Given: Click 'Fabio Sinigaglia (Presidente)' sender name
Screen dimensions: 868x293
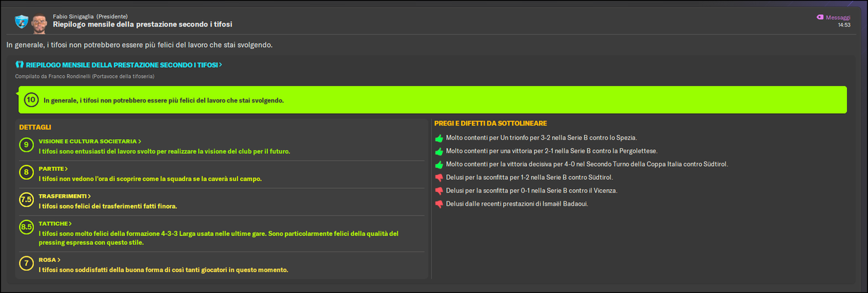Looking at the screenshot, I should pos(90,16).
